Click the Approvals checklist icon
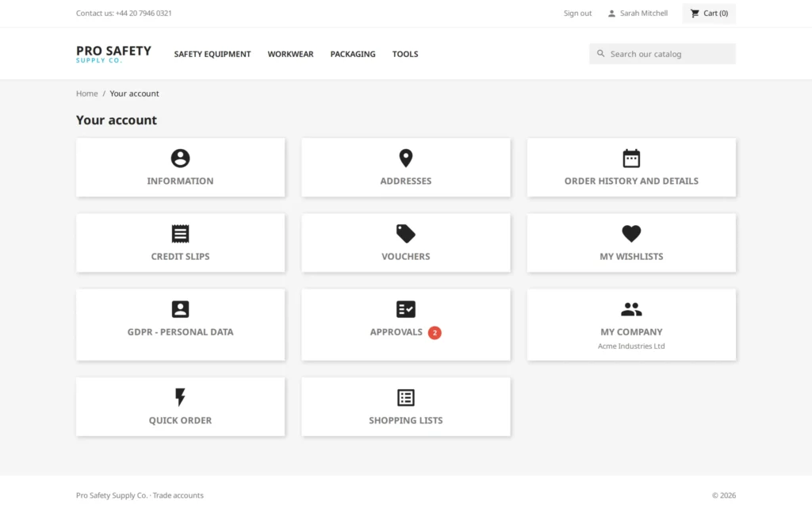The width and height of the screenshot is (812, 516). coord(405,309)
